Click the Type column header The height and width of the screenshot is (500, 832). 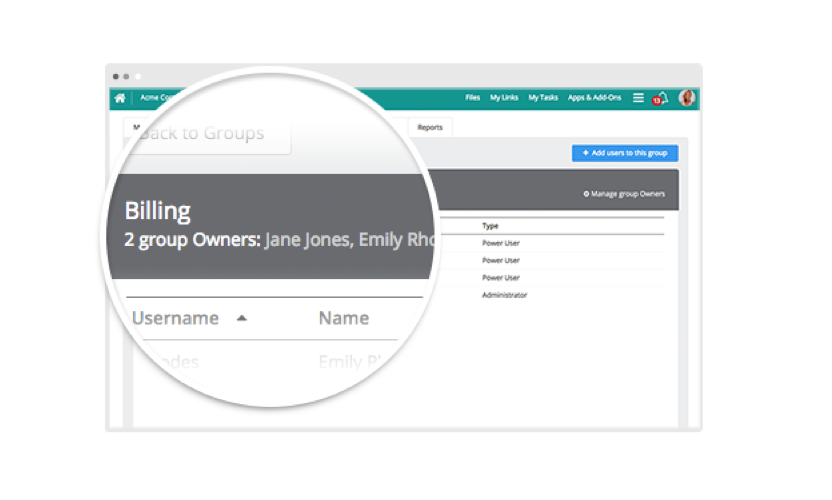[490, 226]
